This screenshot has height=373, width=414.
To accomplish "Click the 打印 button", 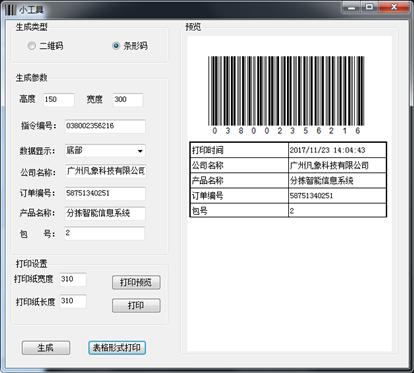I will pos(136,306).
